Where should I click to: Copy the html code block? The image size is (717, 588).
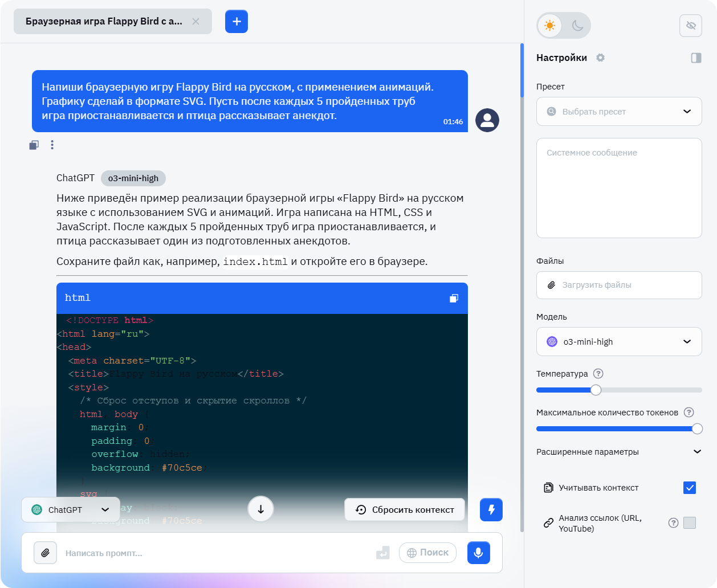(x=454, y=298)
